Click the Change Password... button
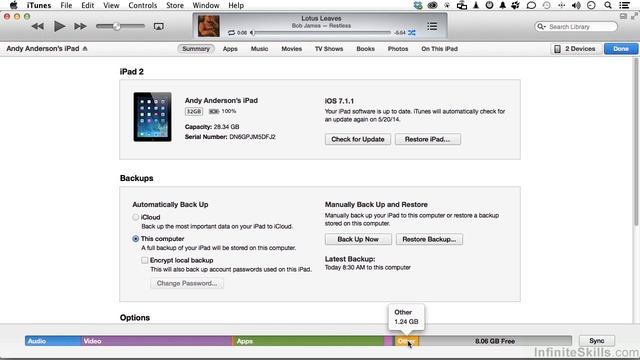The width and height of the screenshot is (640, 360). (187, 283)
